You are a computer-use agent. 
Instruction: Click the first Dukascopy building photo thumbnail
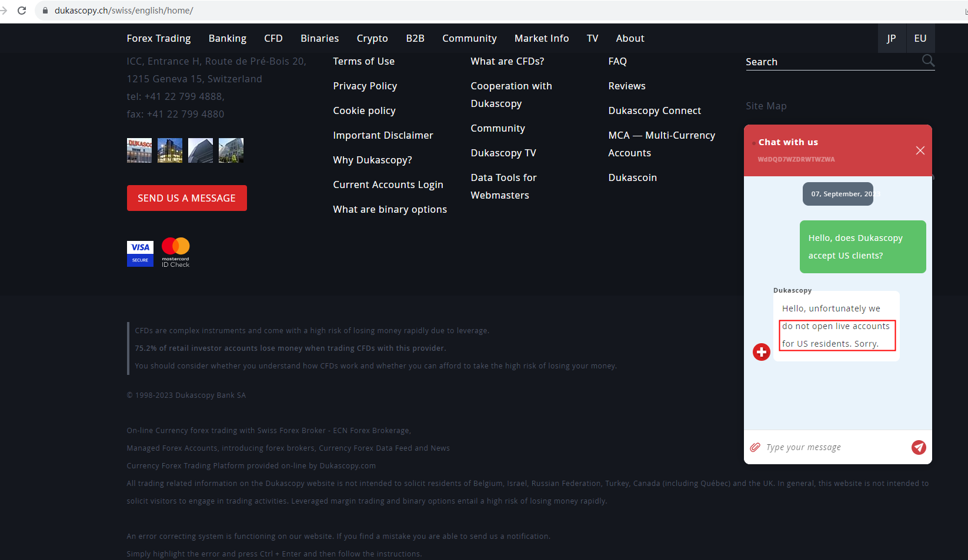[x=139, y=150]
